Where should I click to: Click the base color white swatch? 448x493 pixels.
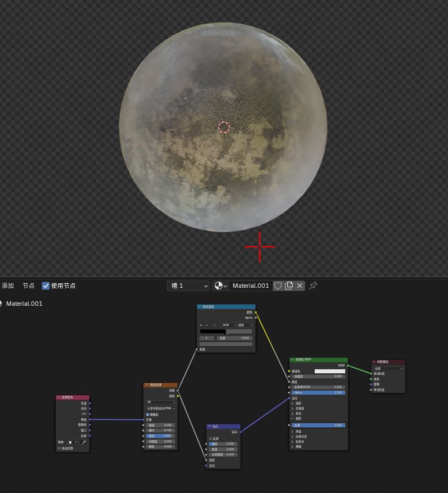pyautogui.click(x=330, y=371)
